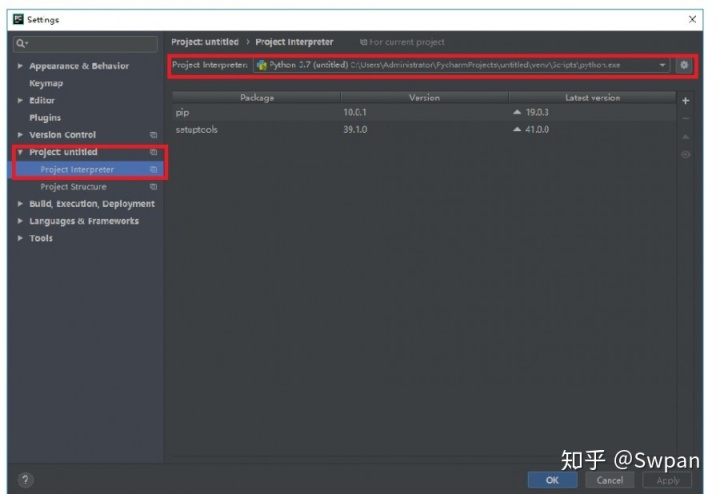Toggle the show early releases eye icon

[686, 155]
